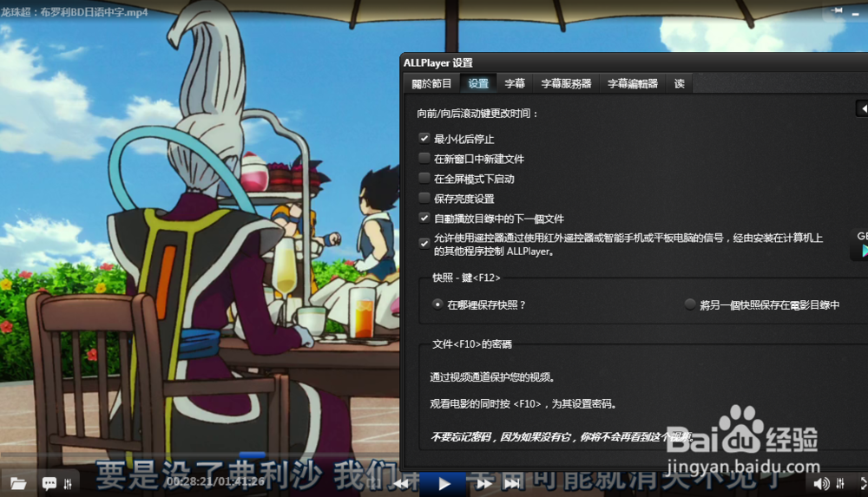The image size is (868, 497).
Task: Click the blue seek bar position marker
Action: 252,455
